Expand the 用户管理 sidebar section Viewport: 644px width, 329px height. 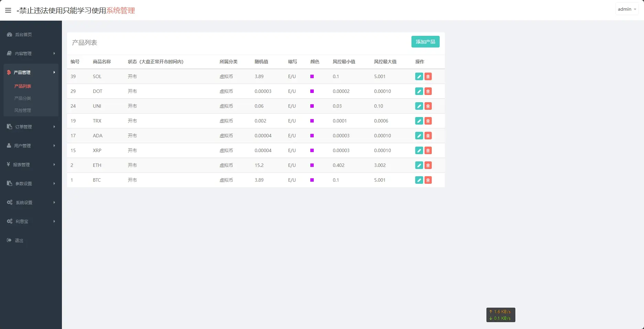tap(31, 146)
